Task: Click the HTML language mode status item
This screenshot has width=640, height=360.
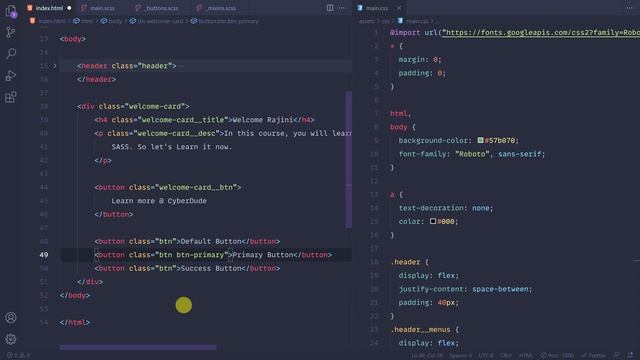Action: [526, 356]
